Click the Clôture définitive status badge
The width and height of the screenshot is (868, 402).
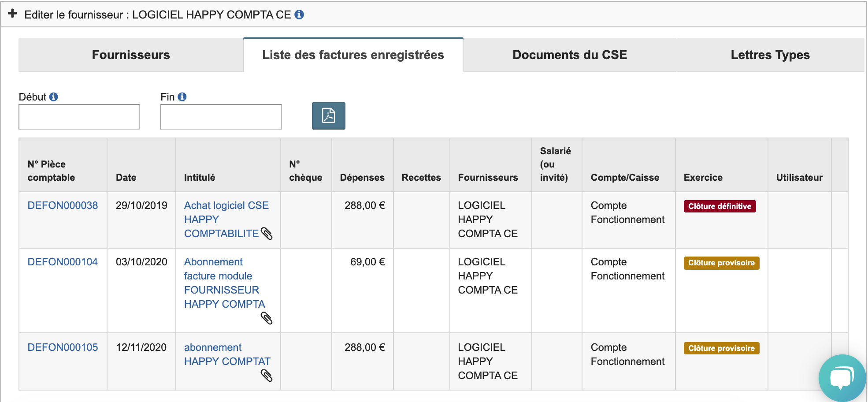click(720, 206)
